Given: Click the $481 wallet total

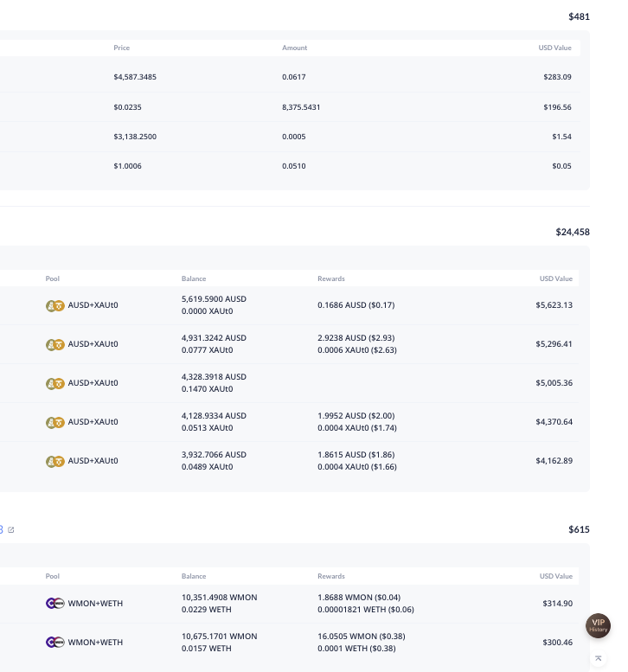Looking at the screenshot, I should coord(580,16).
